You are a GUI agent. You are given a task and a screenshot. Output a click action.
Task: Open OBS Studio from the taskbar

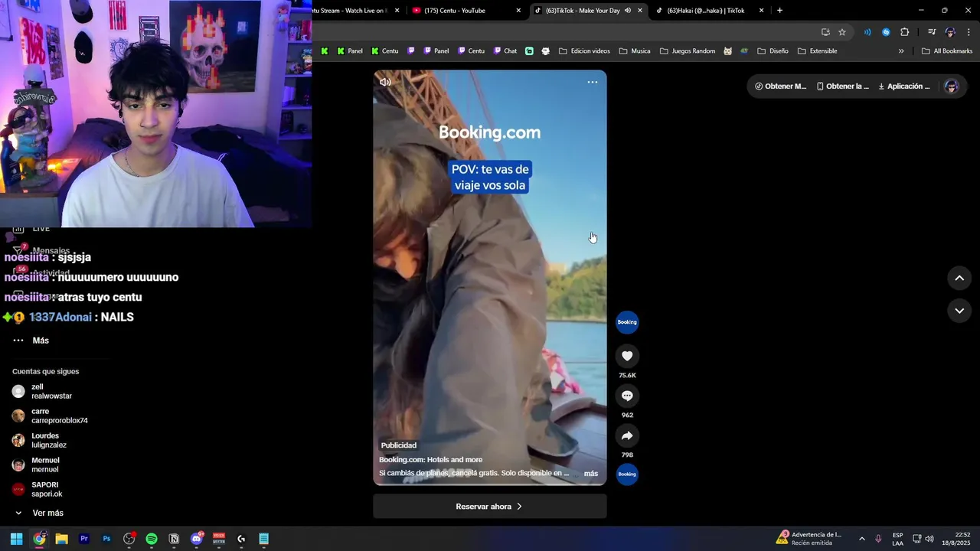click(x=129, y=539)
